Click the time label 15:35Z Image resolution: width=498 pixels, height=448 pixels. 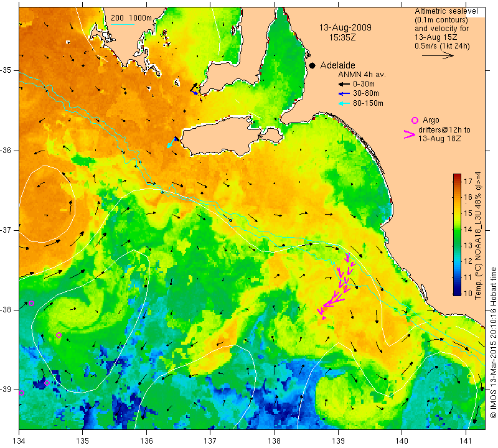pyautogui.click(x=342, y=37)
